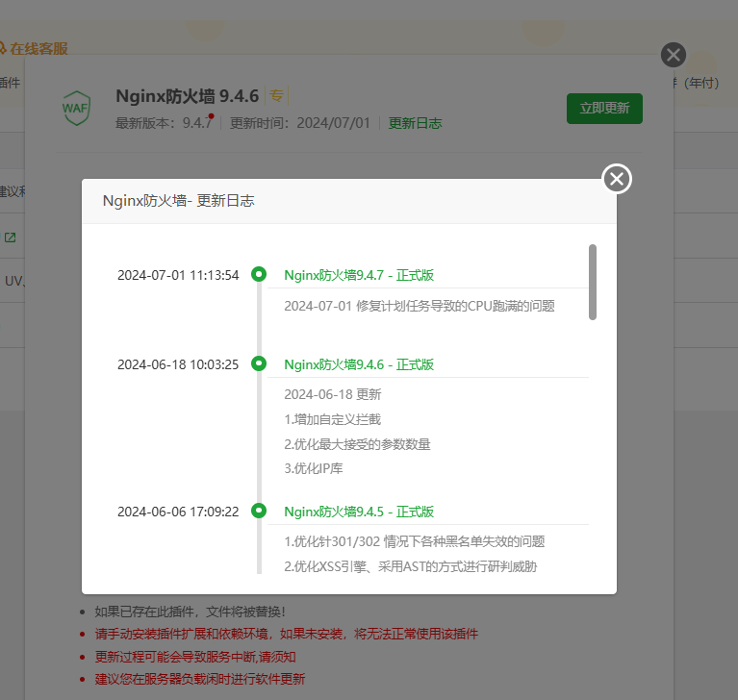Close the Nginx防火墙 更新日志 dialog
738x700 pixels.
[617, 179]
